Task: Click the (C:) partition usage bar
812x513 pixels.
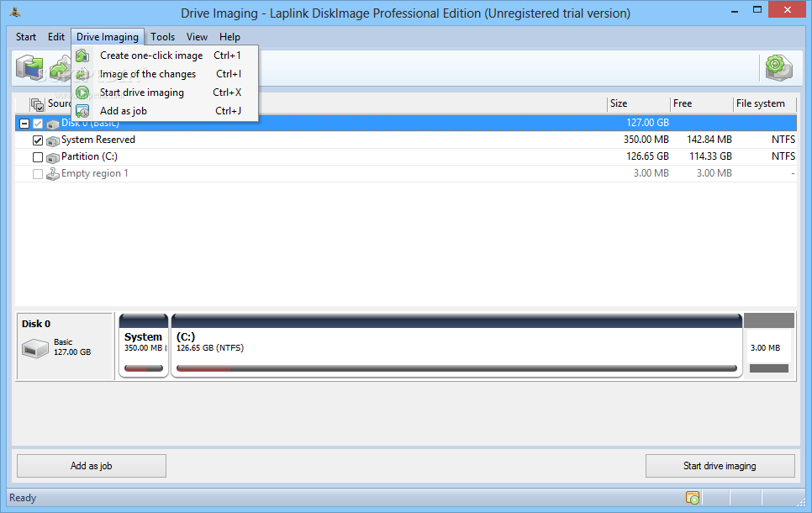Action: click(456, 368)
